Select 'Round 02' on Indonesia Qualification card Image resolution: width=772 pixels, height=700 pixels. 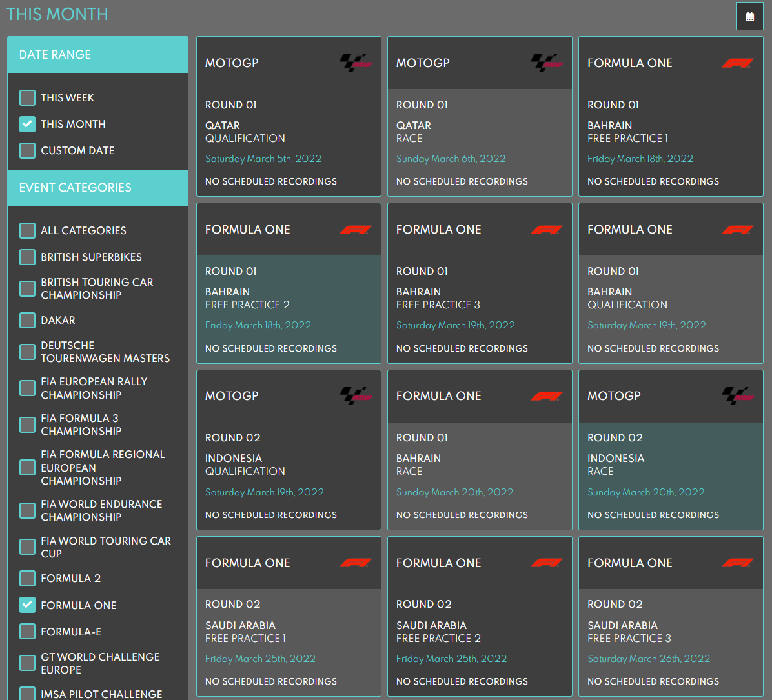coord(232,437)
